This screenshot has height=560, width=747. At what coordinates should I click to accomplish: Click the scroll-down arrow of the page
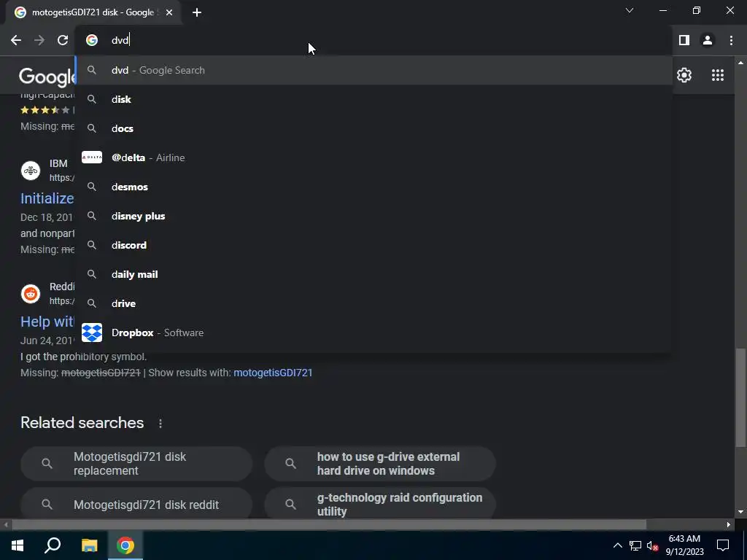point(740,512)
